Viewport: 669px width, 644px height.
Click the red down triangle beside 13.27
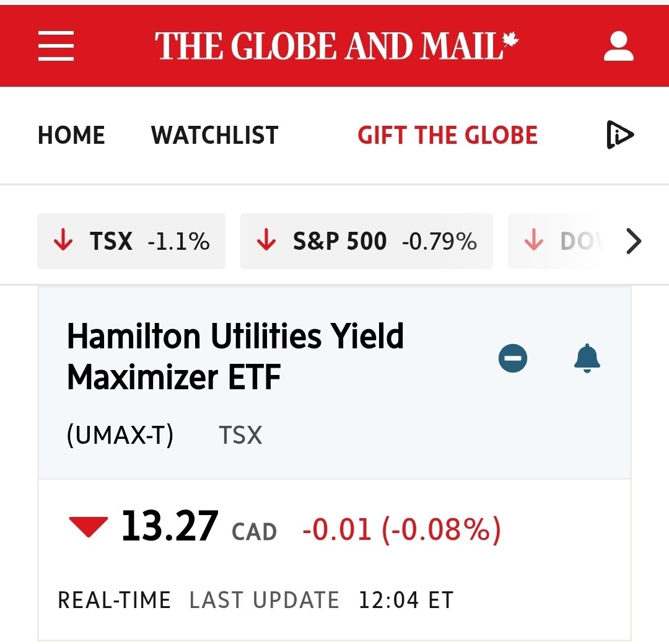tap(89, 527)
